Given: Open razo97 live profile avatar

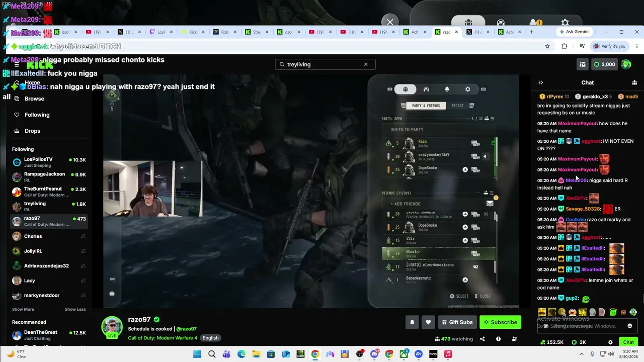Looking at the screenshot, I should (x=112, y=327).
